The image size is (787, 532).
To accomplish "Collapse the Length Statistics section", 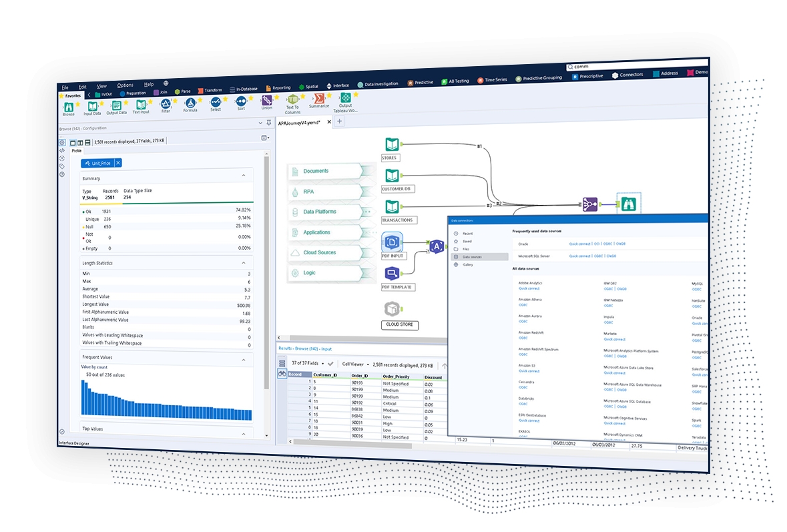I will [x=244, y=262].
